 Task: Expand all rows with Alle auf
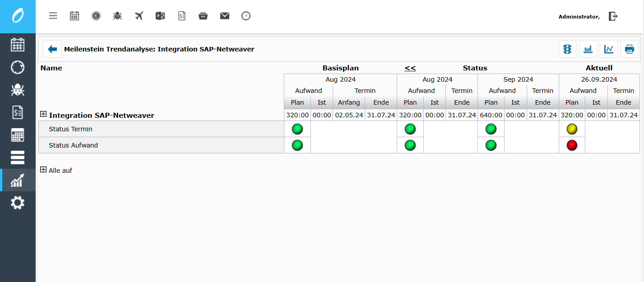[x=43, y=170]
